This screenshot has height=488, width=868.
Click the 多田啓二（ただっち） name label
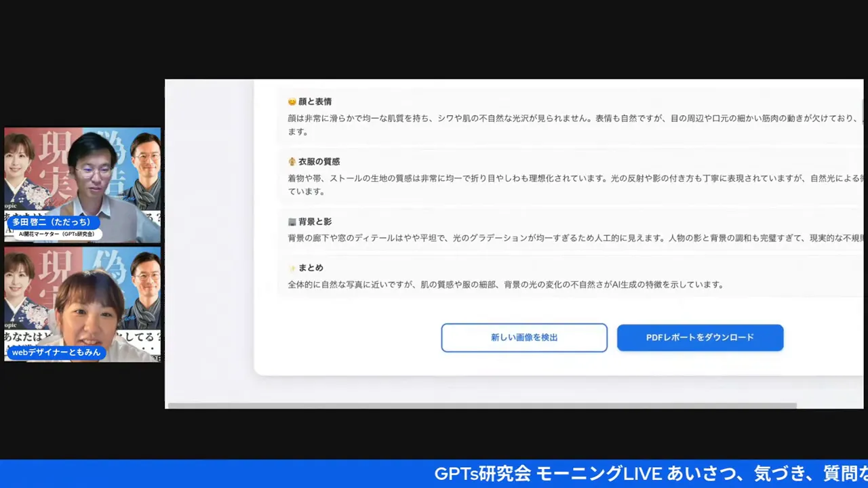[x=52, y=222]
